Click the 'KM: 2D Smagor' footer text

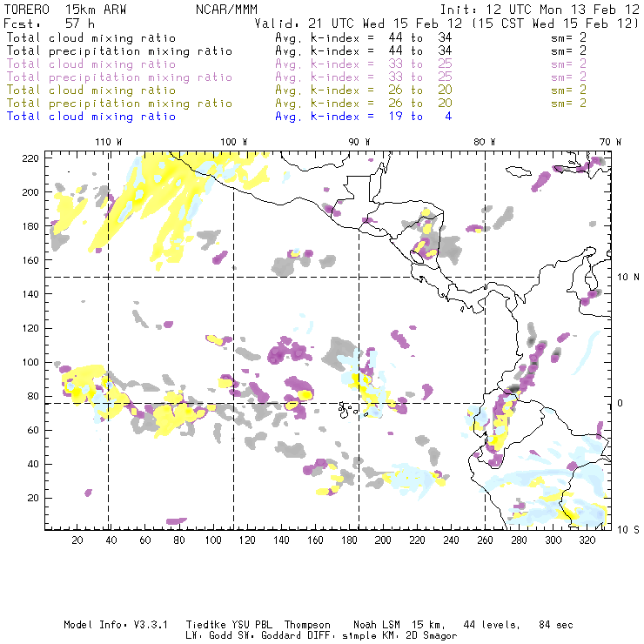tap(419, 636)
